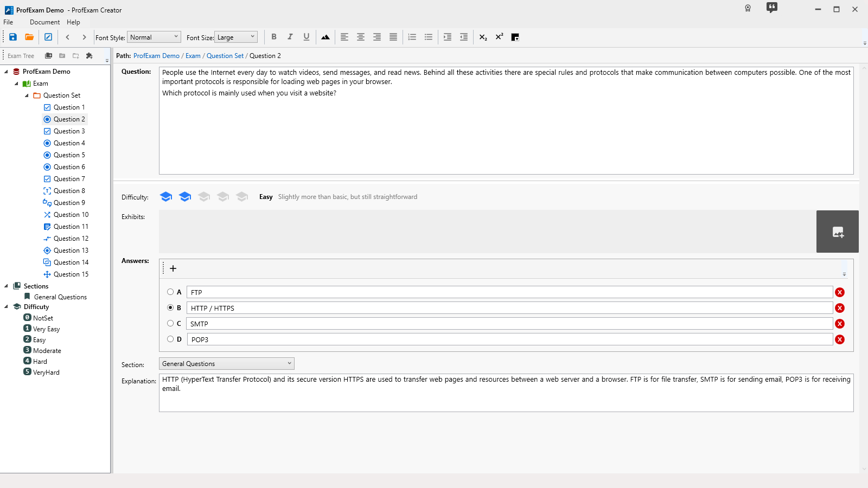The height and width of the screenshot is (488, 868).
Task: Insert numbered list
Action: pos(412,37)
